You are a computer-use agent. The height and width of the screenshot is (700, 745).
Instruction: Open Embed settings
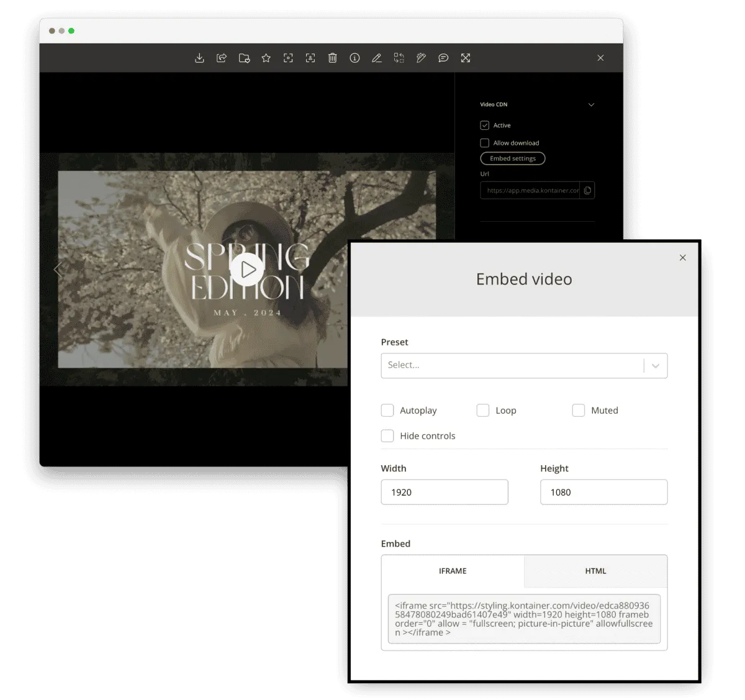click(513, 158)
